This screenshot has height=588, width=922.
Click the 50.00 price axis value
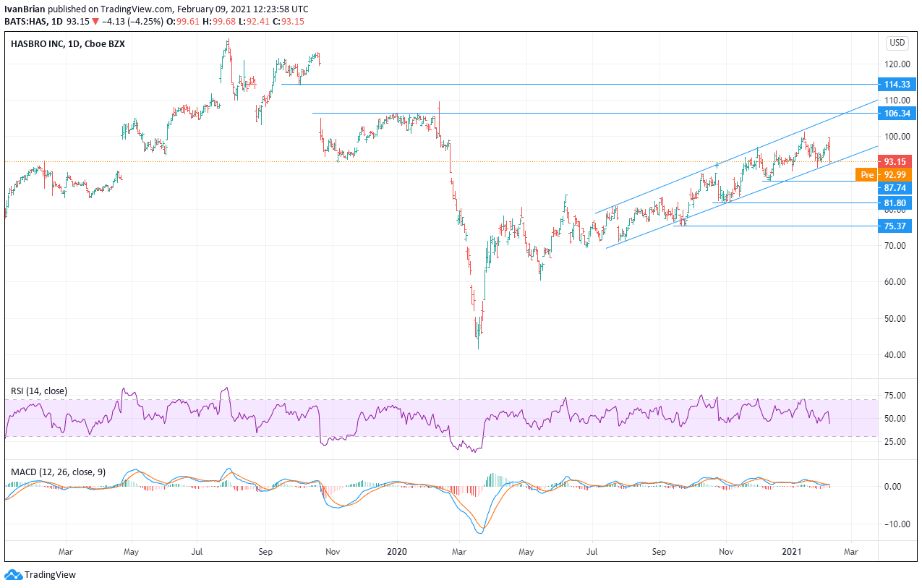tap(897, 319)
